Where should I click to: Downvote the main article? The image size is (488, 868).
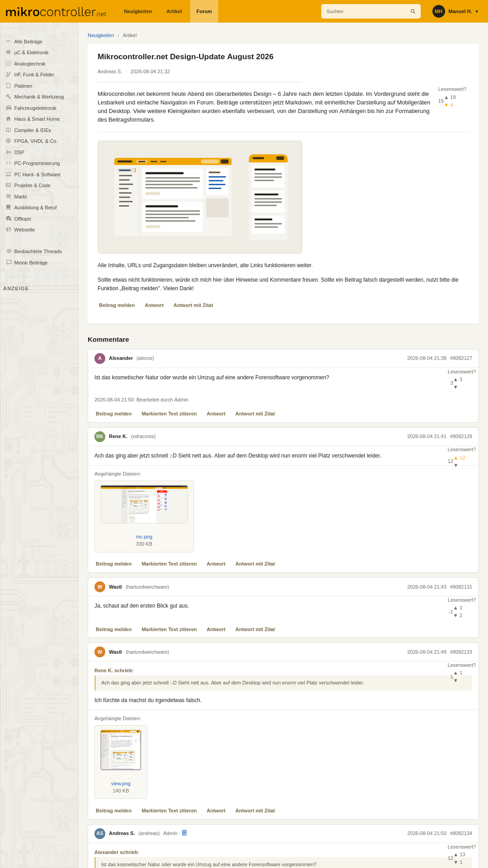[x=446, y=105]
